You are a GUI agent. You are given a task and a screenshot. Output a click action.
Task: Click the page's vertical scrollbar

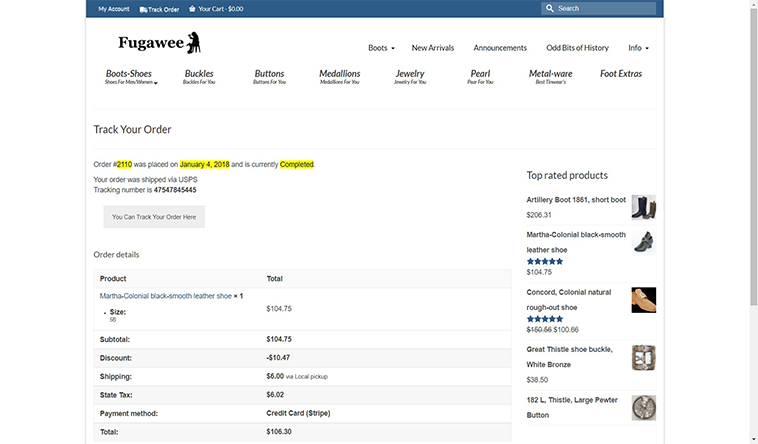[x=752, y=150]
